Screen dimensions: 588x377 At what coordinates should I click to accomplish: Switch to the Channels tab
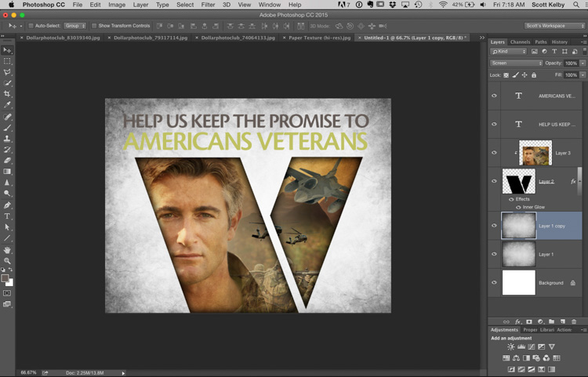click(520, 42)
